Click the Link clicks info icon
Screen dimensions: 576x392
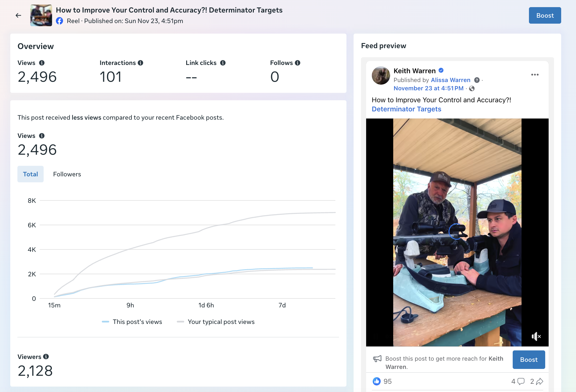223,63
